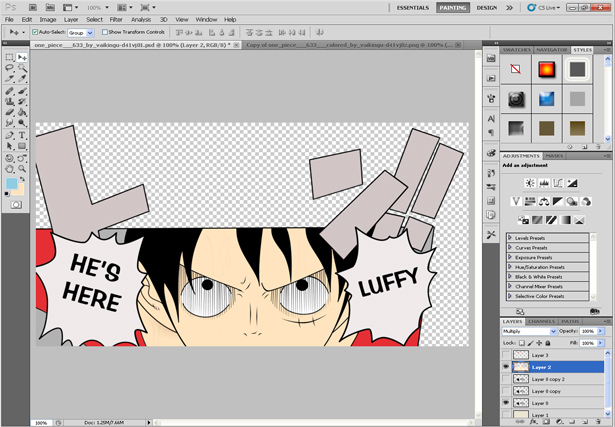
Task: Open the Fill slider arrow
Action: (600, 343)
